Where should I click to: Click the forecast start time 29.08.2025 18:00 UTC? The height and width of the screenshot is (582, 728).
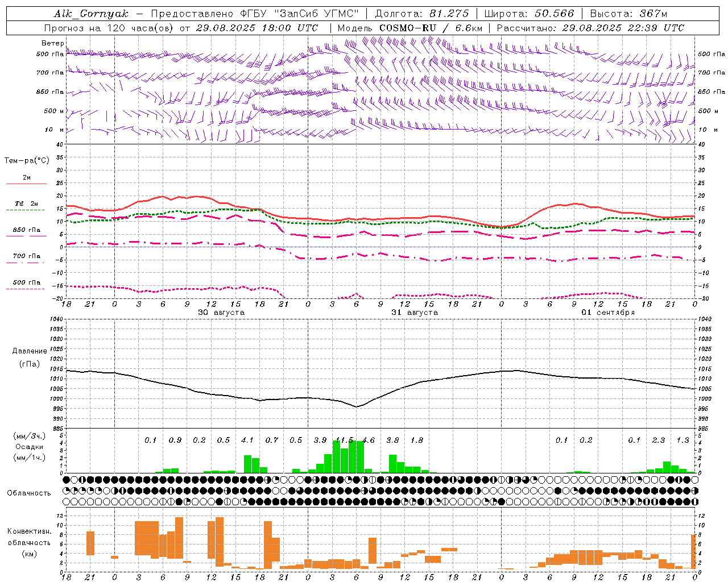[x=257, y=28]
